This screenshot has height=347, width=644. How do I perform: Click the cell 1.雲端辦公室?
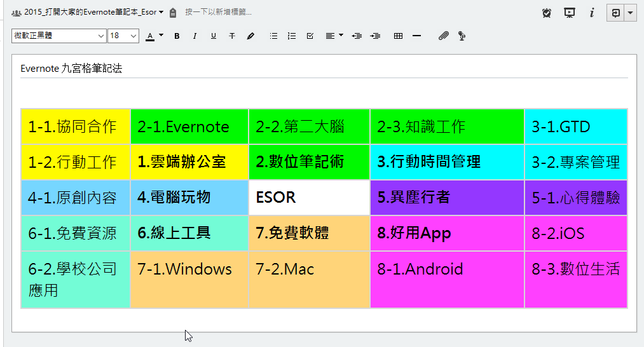tap(189, 162)
